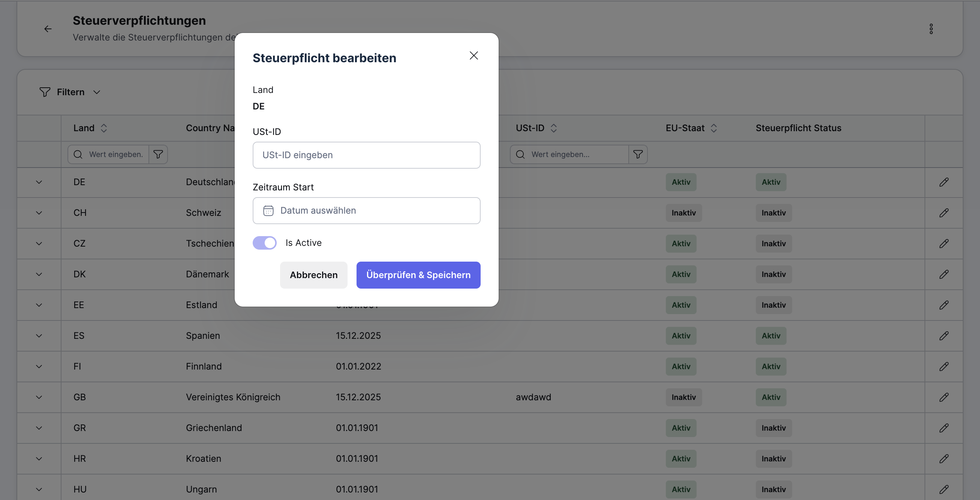The image size is (980, 500).
Task: Click the USt-ID column filter funnel icon
Action: [638, 154]
